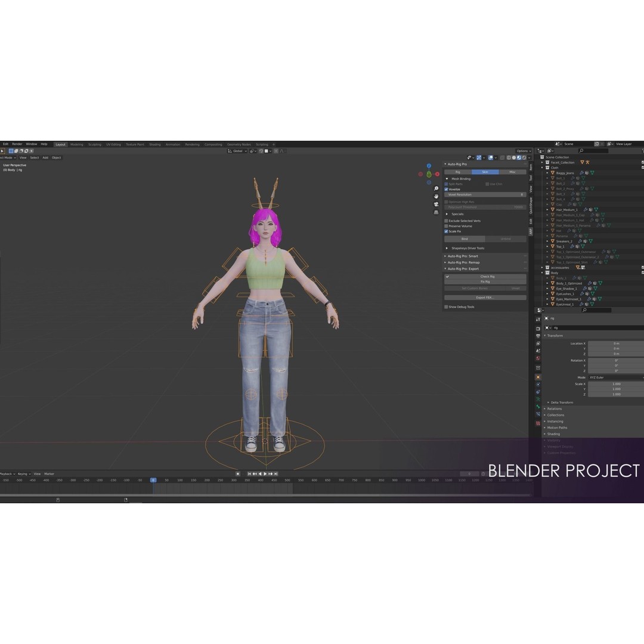This screenshot has width=644, height=644.
Task: Open the World properties globe icon
Action: [538, 358]
